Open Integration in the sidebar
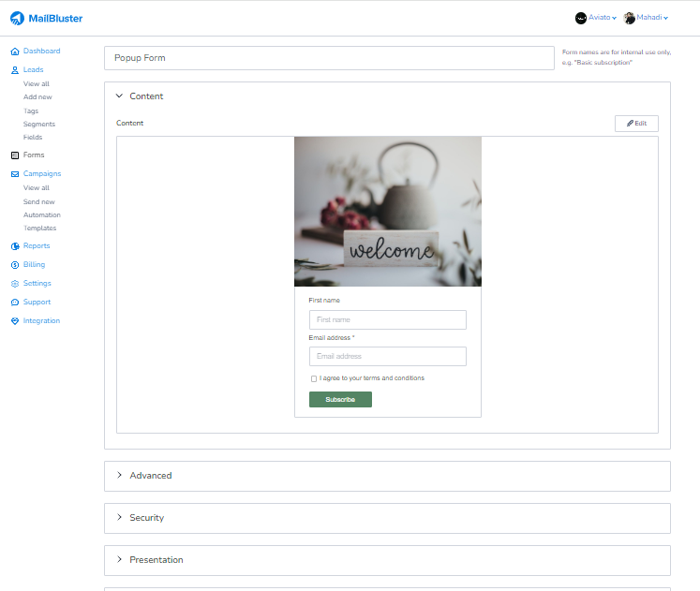700x591 pixels. pyautogui.click(x=41, y=320)
